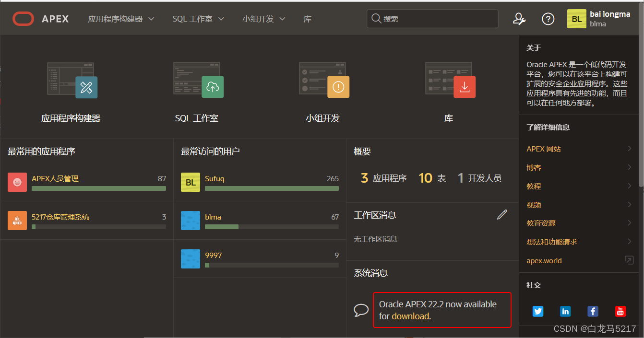Open the 教程 link

pyautogui.click(x=534, y=186)
